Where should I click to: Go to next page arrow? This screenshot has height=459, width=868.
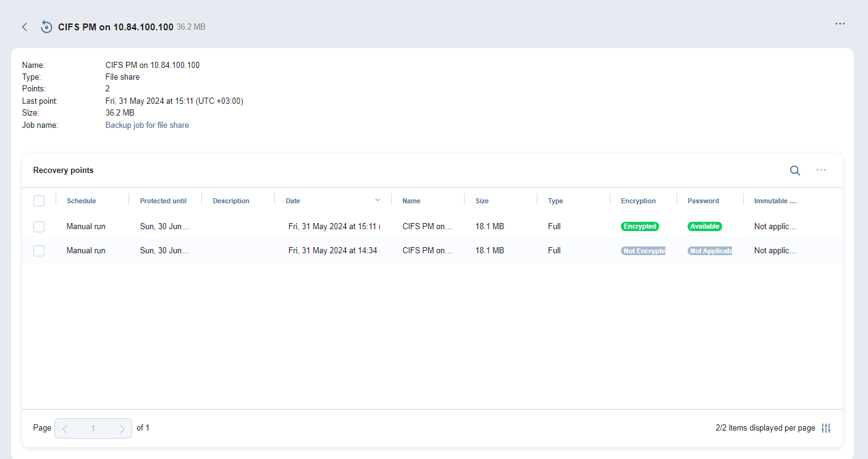122,429
